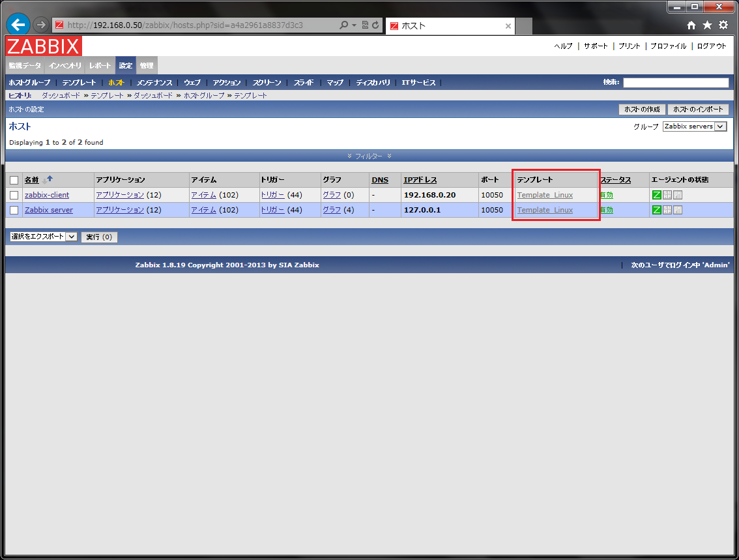
Task: Click the ログアウト link
Action: click(x=712, y=46)
